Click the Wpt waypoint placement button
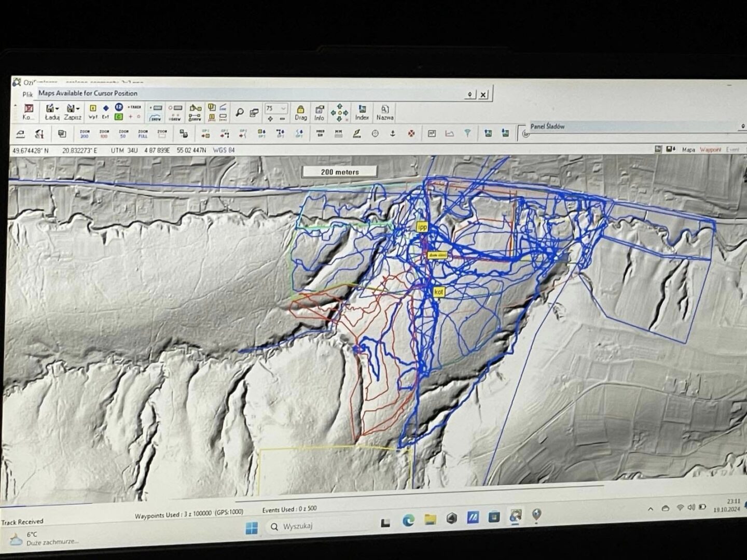The image size is (747, 560). 93,111
